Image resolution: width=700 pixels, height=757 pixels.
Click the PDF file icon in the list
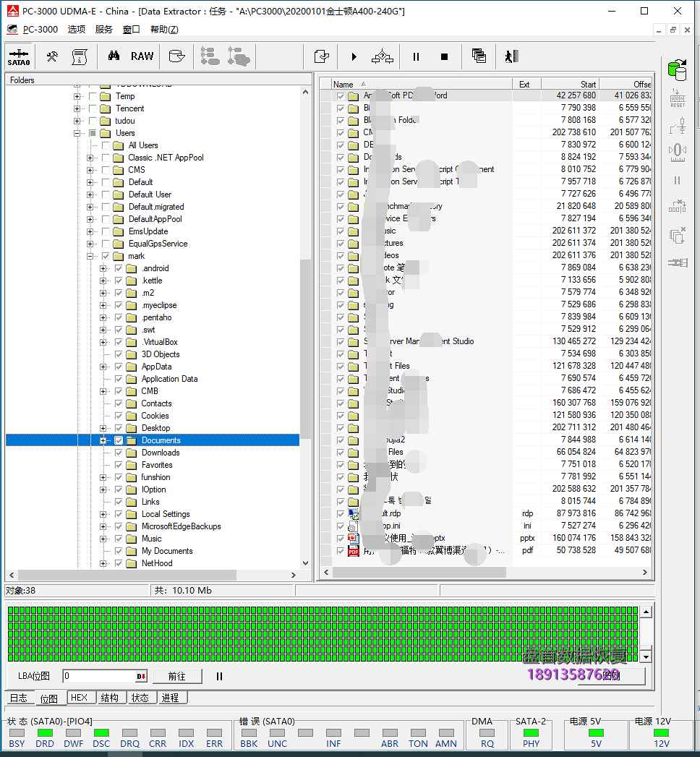click(354, 550)
